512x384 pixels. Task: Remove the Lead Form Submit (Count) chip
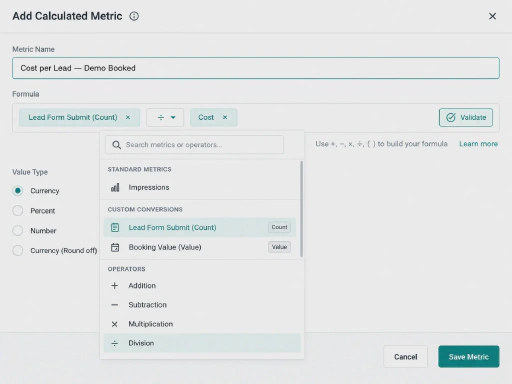coord(128,117)
